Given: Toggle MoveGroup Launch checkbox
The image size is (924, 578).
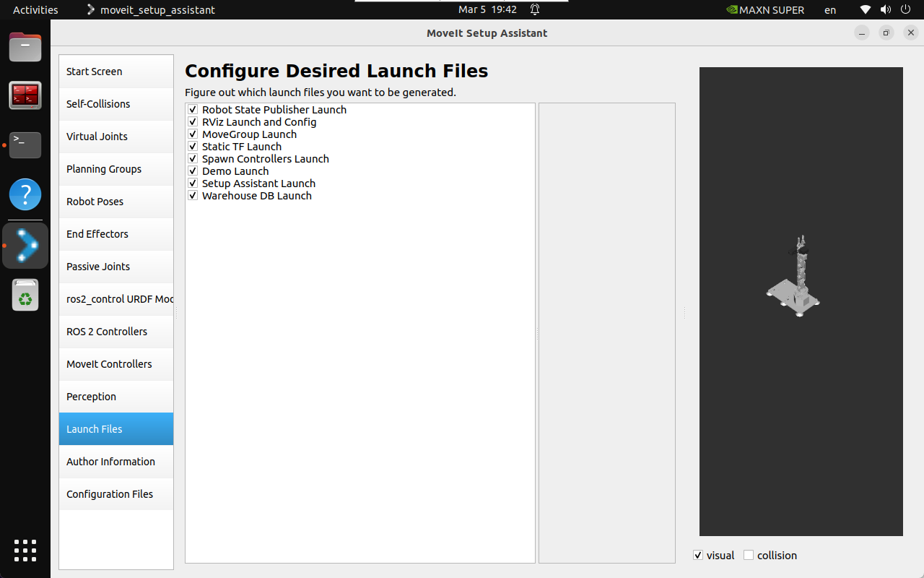Looking at the screenshot, I should pyautogui.click(x=193, y=134).
